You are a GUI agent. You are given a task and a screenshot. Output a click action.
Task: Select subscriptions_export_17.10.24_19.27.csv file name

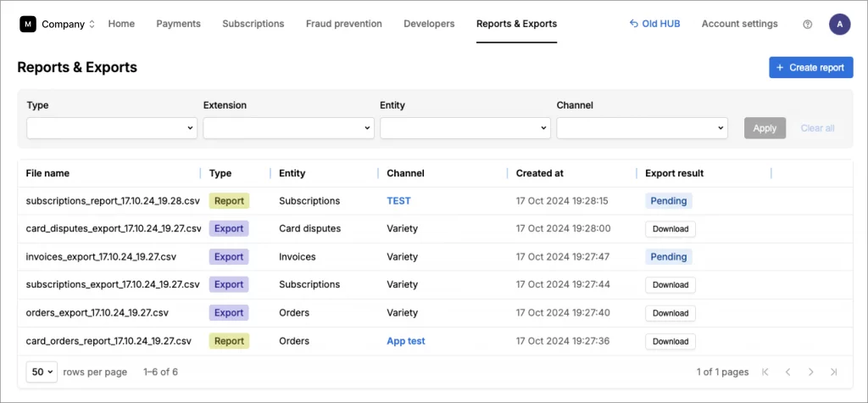(x=113, y=284)
